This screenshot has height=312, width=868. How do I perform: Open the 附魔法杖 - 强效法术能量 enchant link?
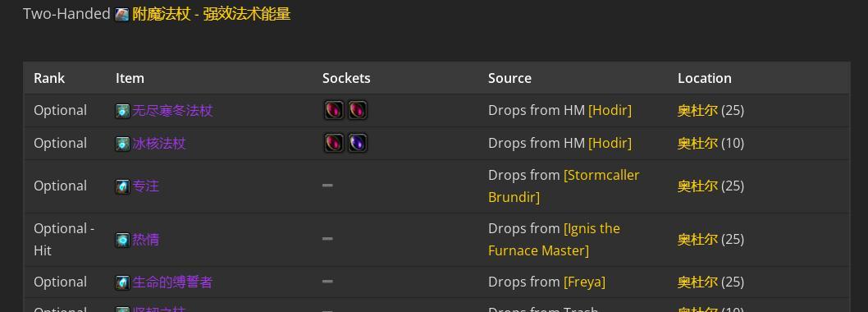point(212,14)
